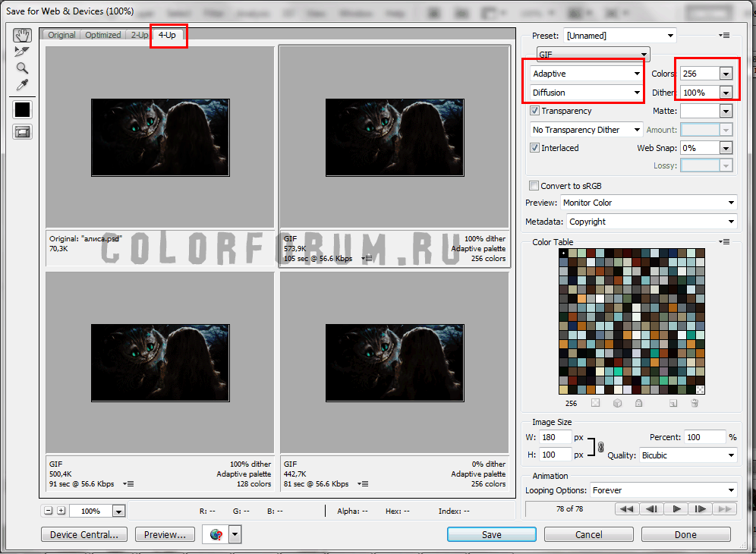Open the Dither percentage dropdown arrow
Image resolution: width=756 pixels, height=554 pixels.
click(726, 93)
